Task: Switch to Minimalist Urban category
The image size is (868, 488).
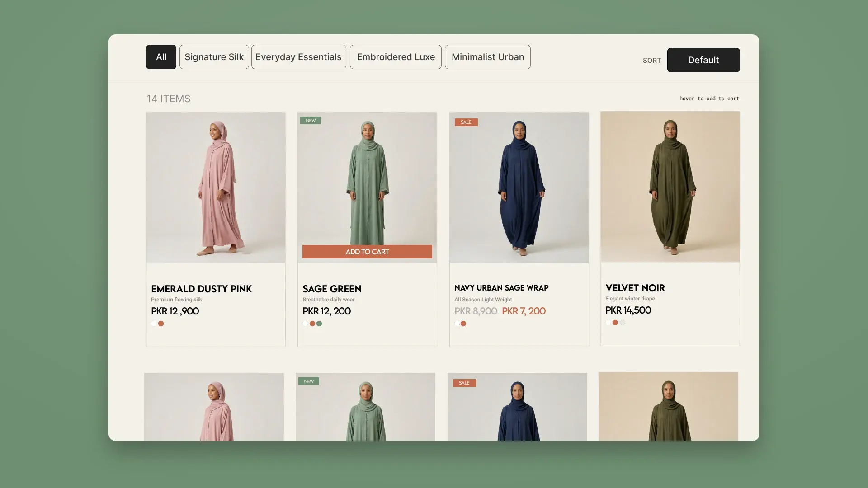Action: pos(488,57)
